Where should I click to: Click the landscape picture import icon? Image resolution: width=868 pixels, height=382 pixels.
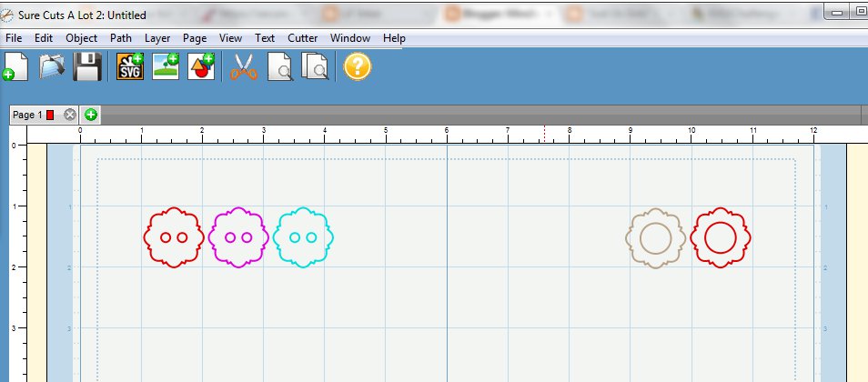coord(166,66)
